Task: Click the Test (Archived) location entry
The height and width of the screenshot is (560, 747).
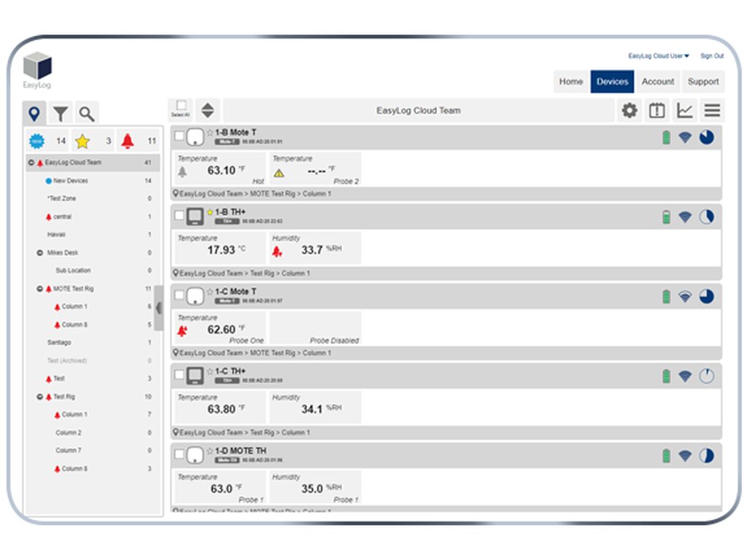Action: [x=67, y=360]
